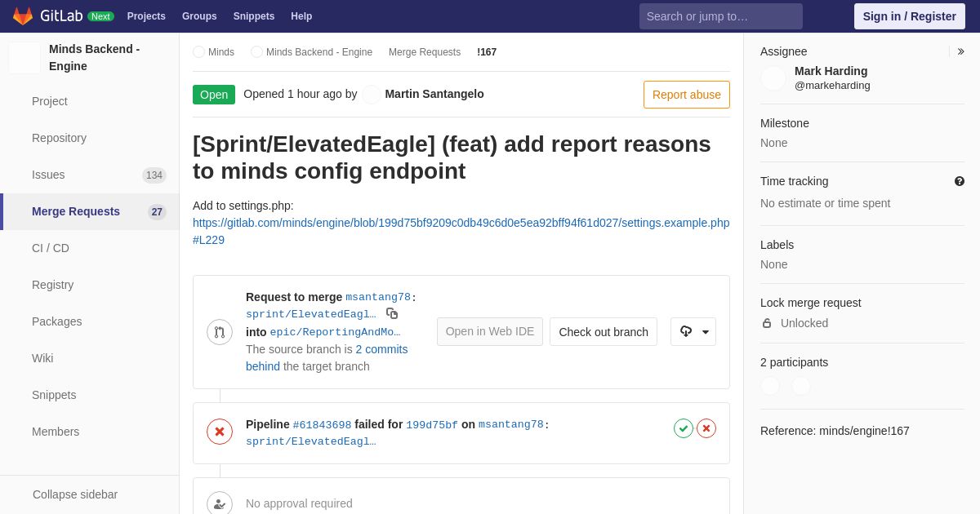
Task: Open Minds Backend - Engine sidebar title
Action: [x=95, y=58]
